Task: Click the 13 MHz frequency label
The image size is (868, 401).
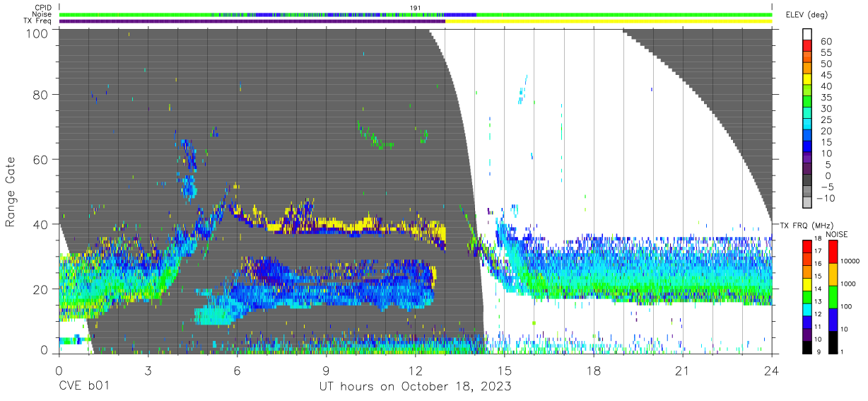Action: coord(819,302)
